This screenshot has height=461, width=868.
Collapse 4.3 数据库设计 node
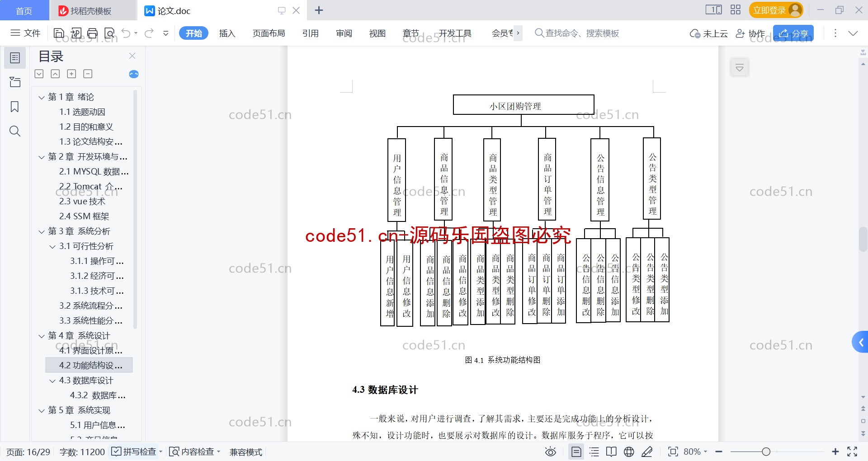point(52,381)
